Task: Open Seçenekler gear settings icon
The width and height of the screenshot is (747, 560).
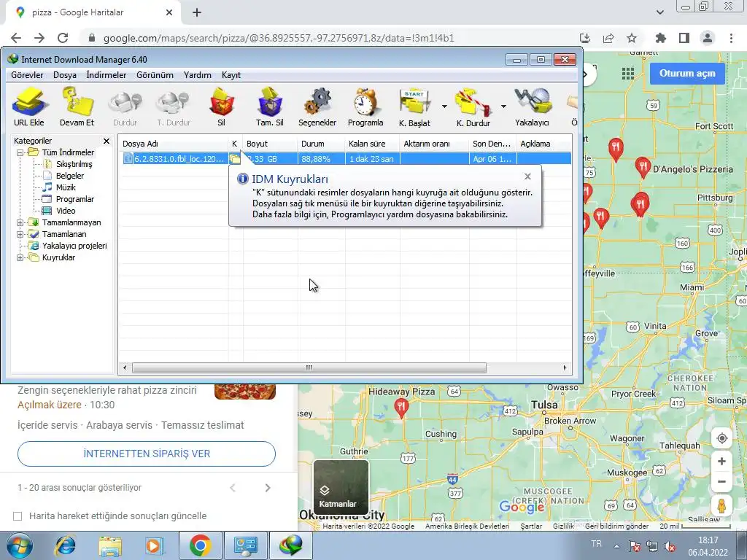Action: 317,107
